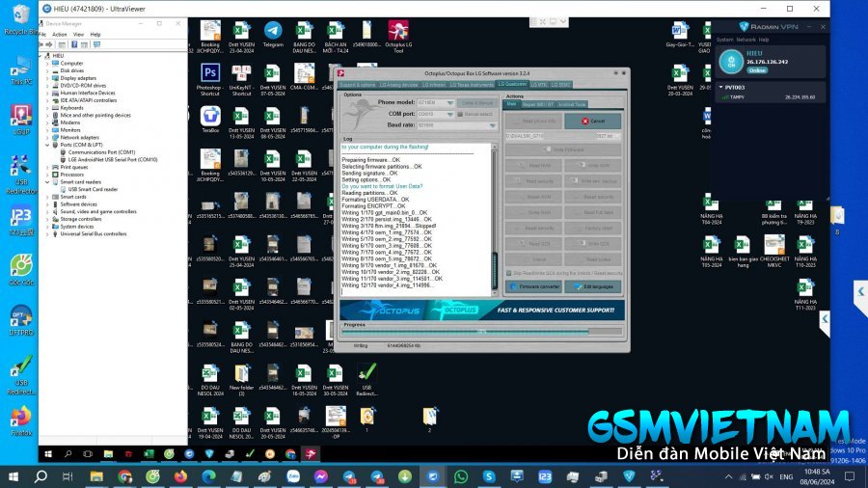
Task: Expand the Computer node
Action: click(x=47, y=64)
